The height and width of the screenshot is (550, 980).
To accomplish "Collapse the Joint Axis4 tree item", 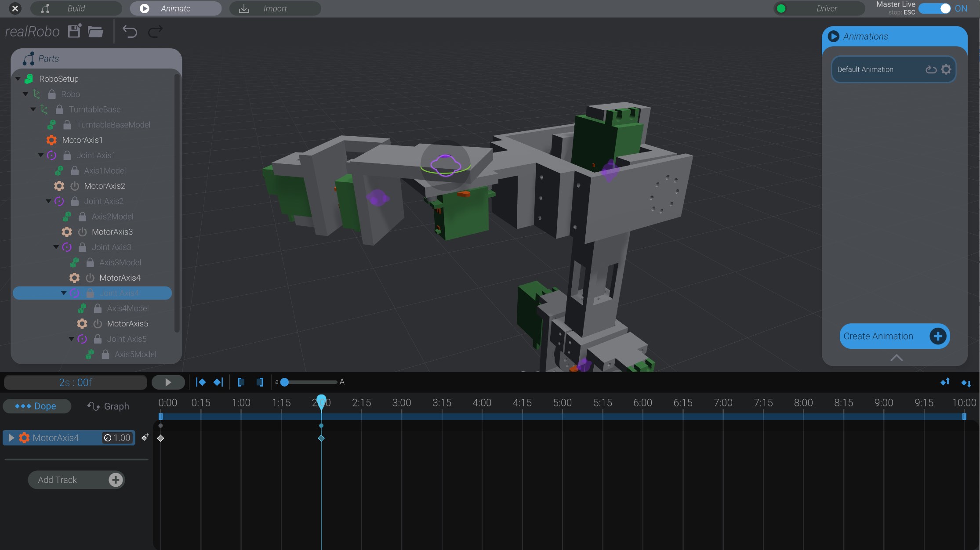I will [x=63, y=293].
